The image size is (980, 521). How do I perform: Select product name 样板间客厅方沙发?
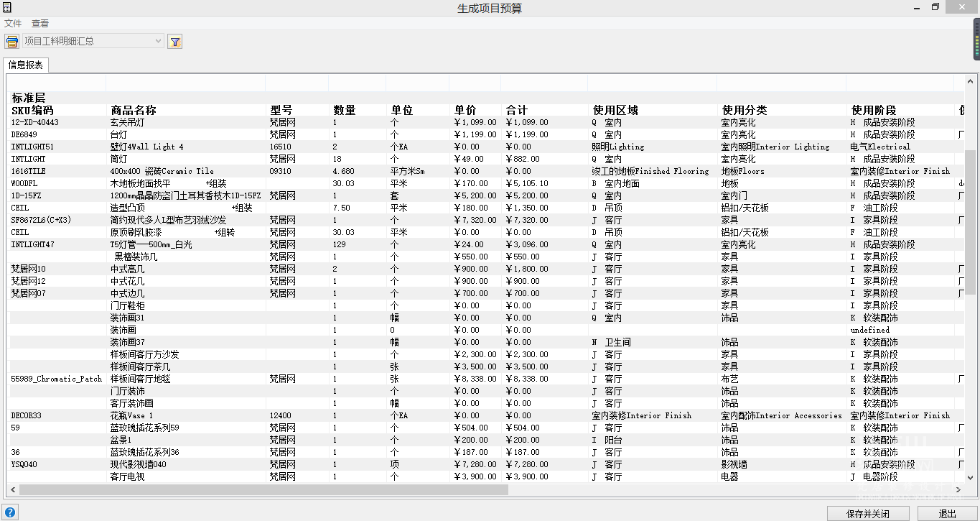pos(144,354)
